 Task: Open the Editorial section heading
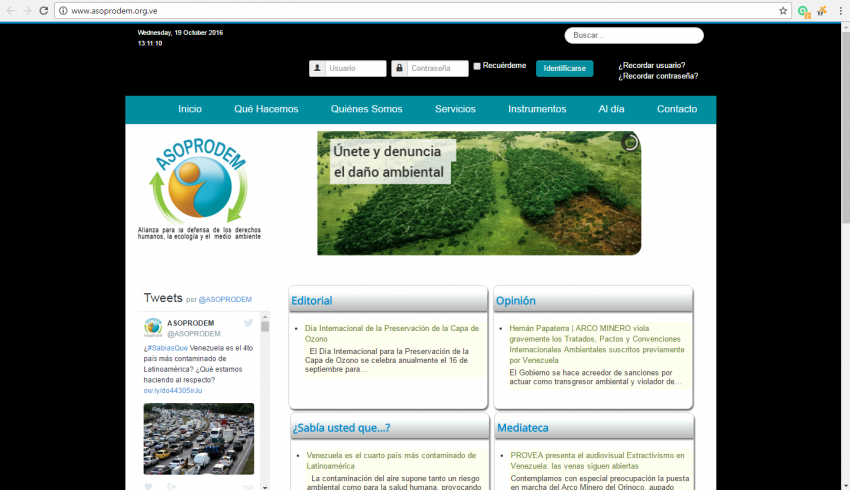click(x=312, y=301)
